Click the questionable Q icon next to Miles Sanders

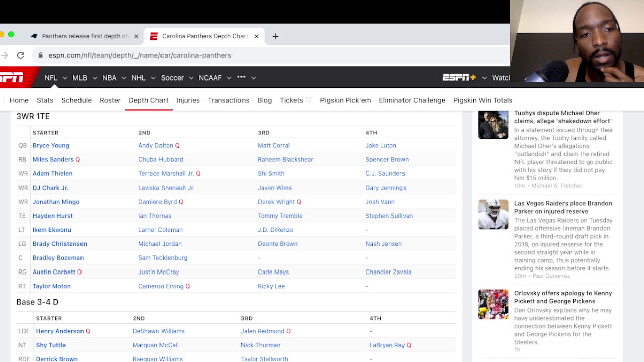[78, 159]
